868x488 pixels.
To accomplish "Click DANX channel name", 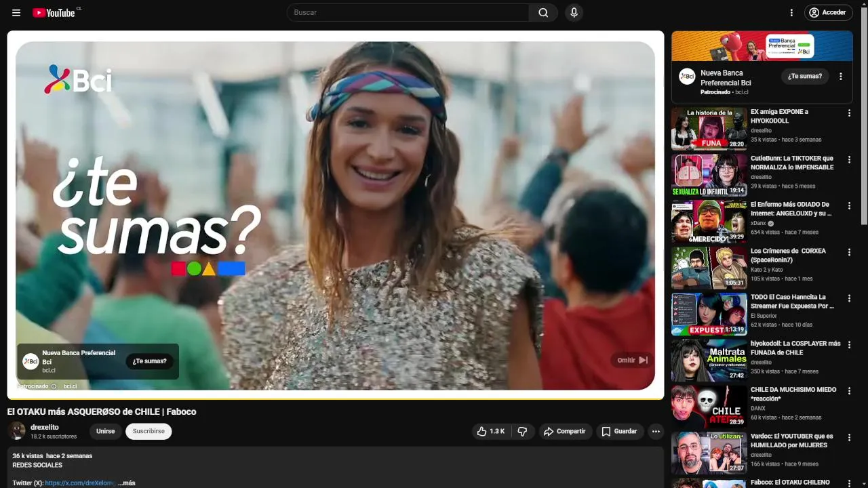I will tap(757, 409).
